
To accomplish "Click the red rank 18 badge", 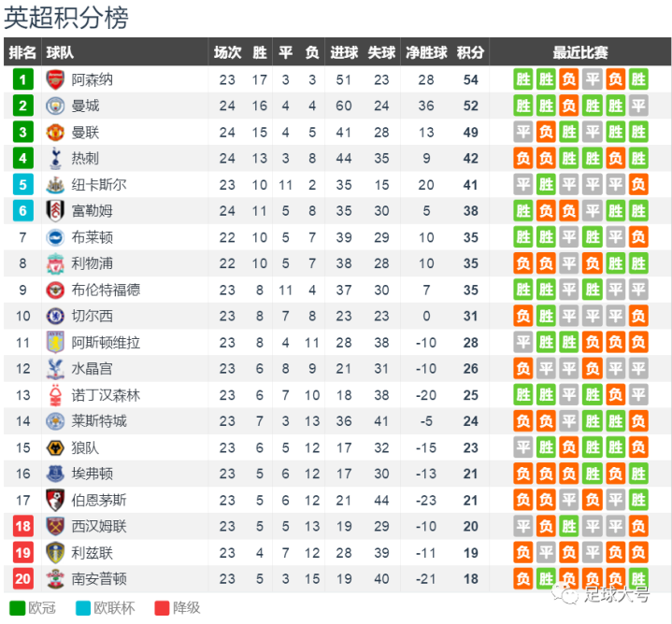I will pyautogui.click(x=22, y=526).
